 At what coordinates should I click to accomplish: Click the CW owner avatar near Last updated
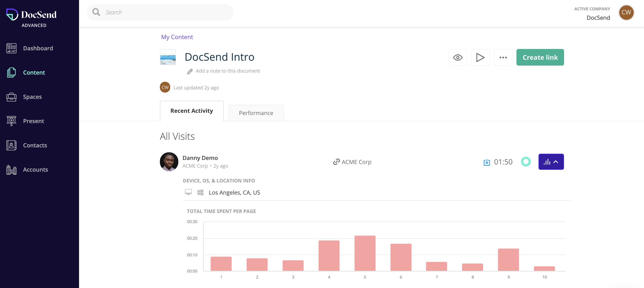tap(165, 87)
